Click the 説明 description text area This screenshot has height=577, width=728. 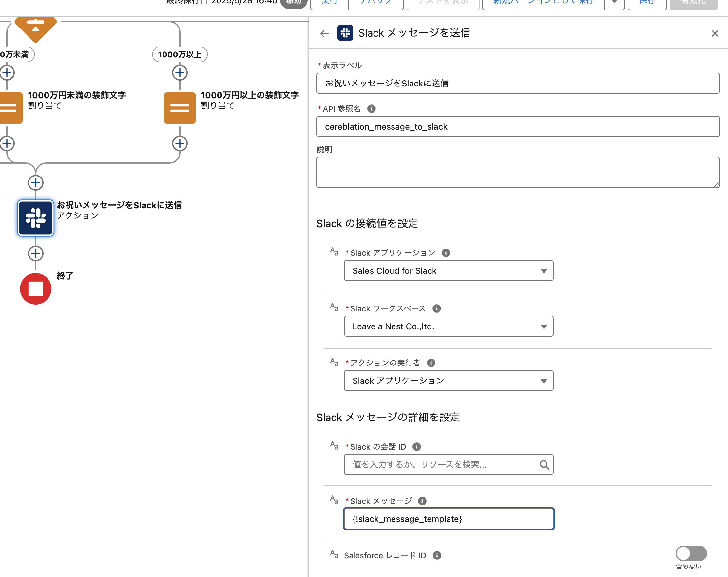[518, 172]
